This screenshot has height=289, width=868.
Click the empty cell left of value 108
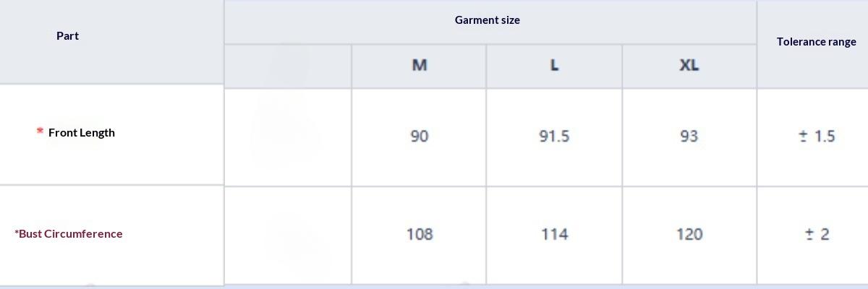(288, 235)
